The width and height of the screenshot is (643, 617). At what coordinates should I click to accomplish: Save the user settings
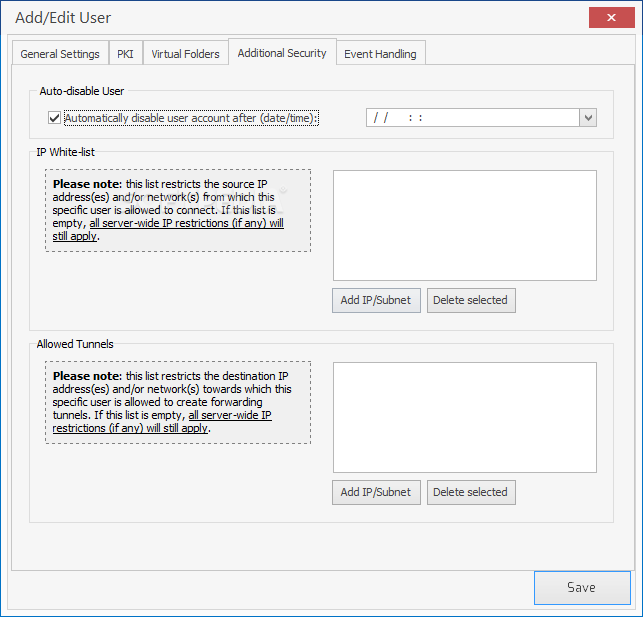(x=581, y=588)
